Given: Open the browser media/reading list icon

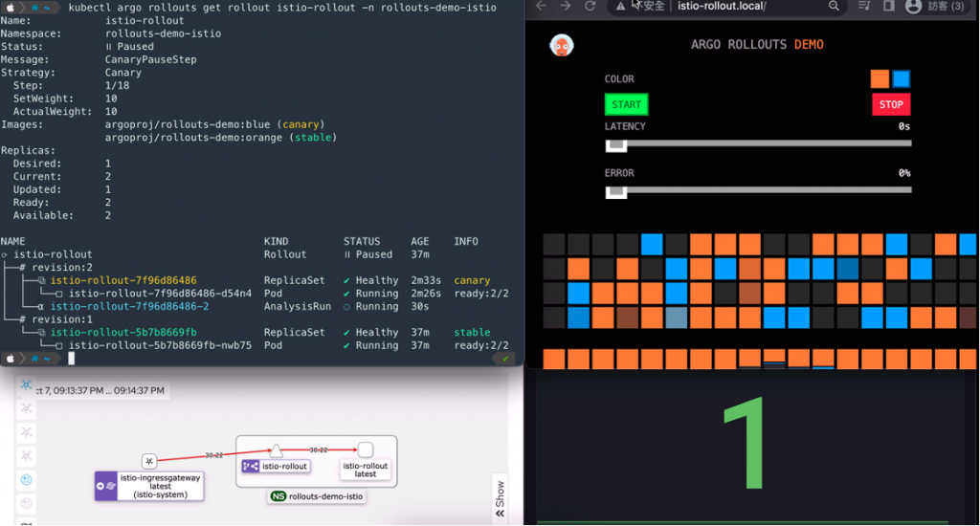Looking at the screenshot, I should pyautogui.click(x=864, y=6).
